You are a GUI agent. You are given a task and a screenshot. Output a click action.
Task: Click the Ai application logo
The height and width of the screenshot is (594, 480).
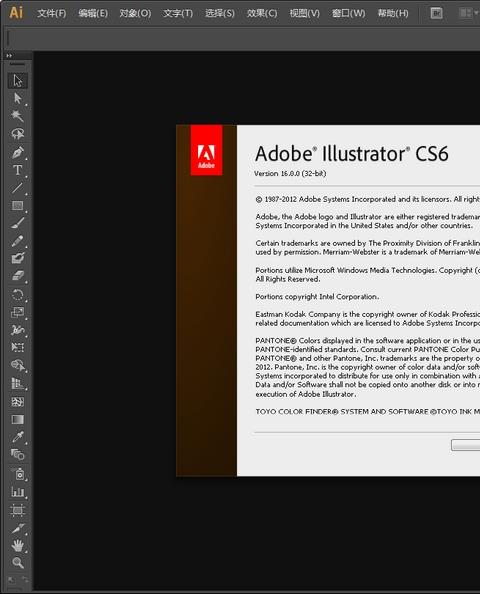point(16,13)
